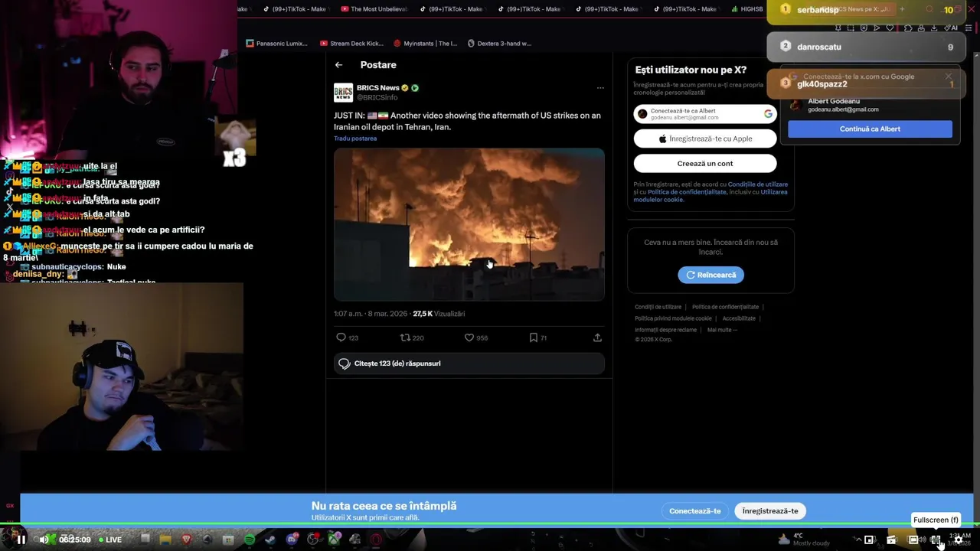Switch to the HIGHSB browser tab
This screenshot has height=551, width=980.
tap(747, 9)
